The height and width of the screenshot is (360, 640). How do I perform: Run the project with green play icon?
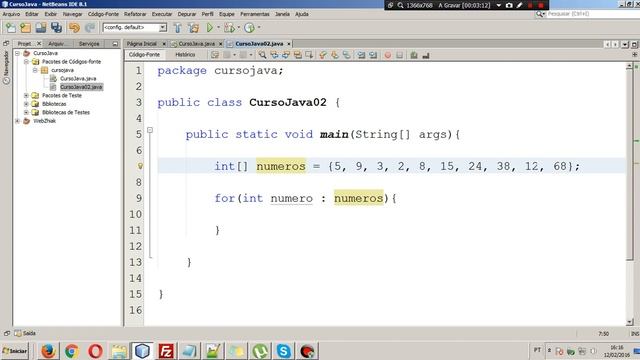click(209, 28)
